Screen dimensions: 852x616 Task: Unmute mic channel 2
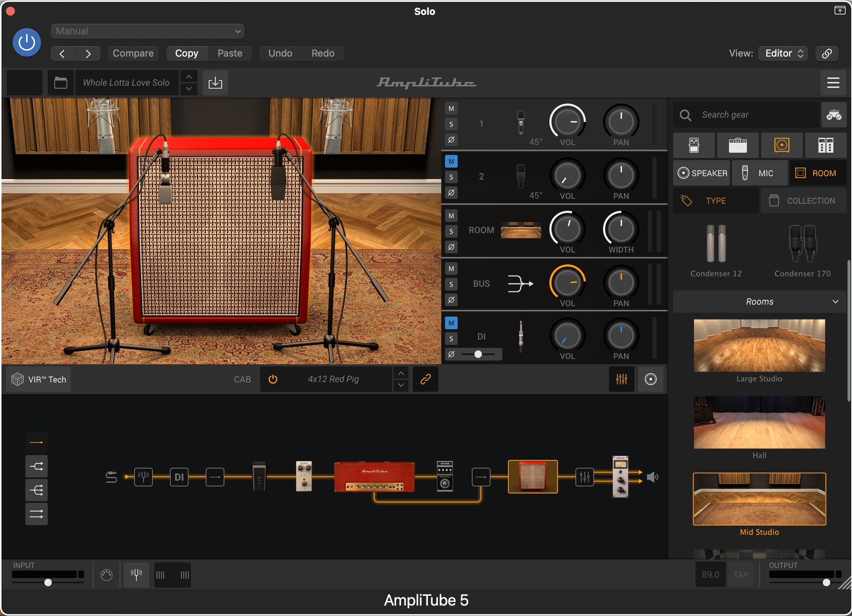(x=451, y=162)
